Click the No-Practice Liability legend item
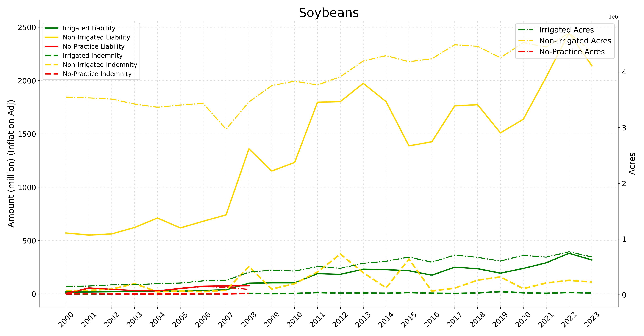Viewport: 644px width, 336px height. (94, 46)
